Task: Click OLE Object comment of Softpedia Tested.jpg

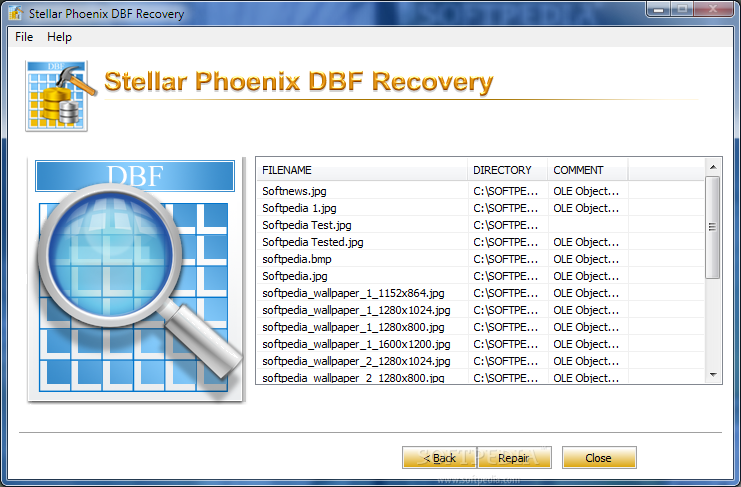Action: [586, 242]
